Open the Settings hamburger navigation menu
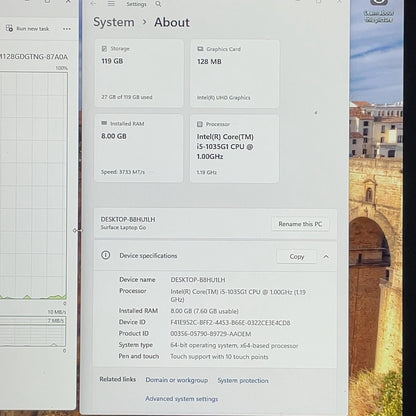Image resolution: width=416 pixels, height=416 pixels. coord(111,3)
